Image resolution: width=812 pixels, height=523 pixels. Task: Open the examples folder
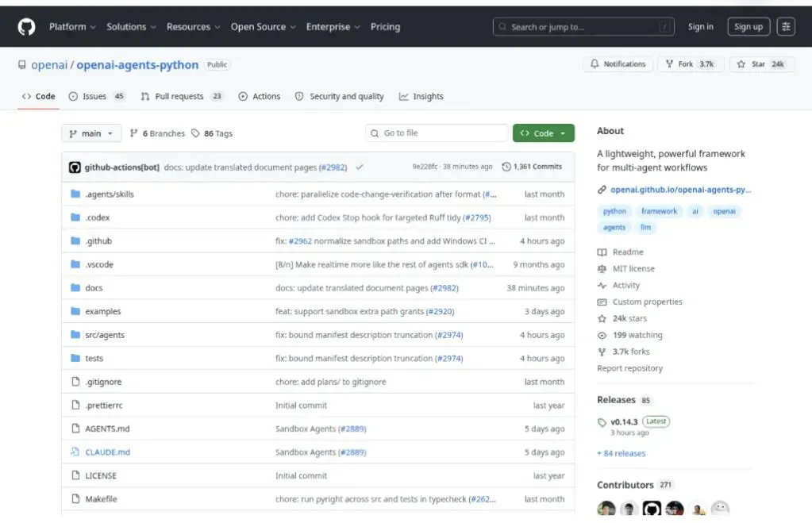[103, 311]
